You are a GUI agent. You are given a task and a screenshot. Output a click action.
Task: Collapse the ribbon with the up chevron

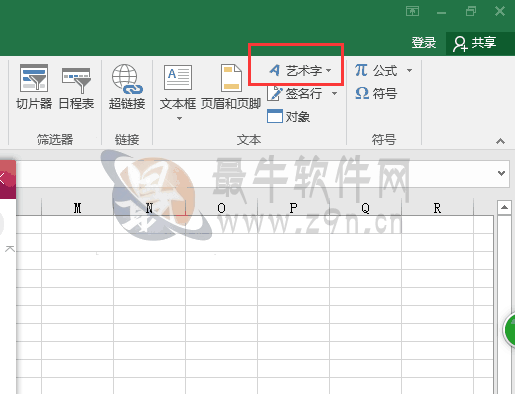pyautogui.click(x=500, y=141)
